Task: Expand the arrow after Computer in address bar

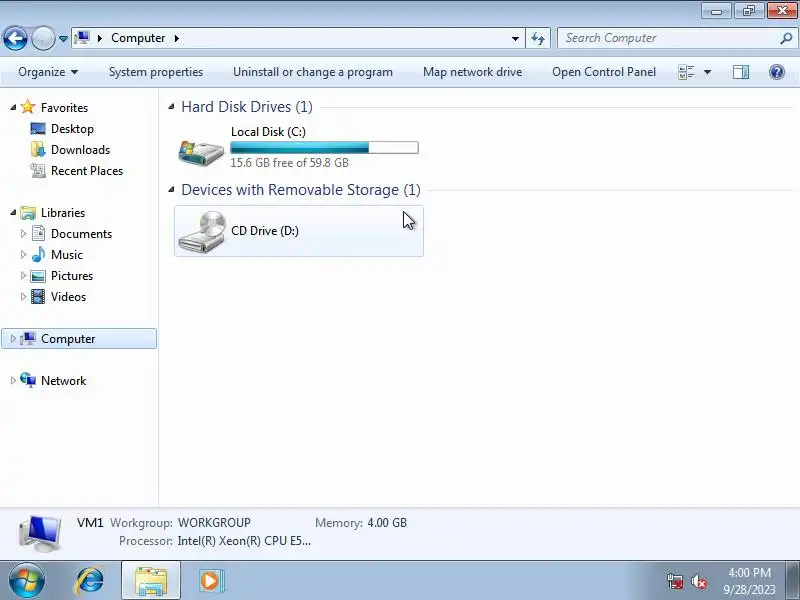Action: [177, 38]
